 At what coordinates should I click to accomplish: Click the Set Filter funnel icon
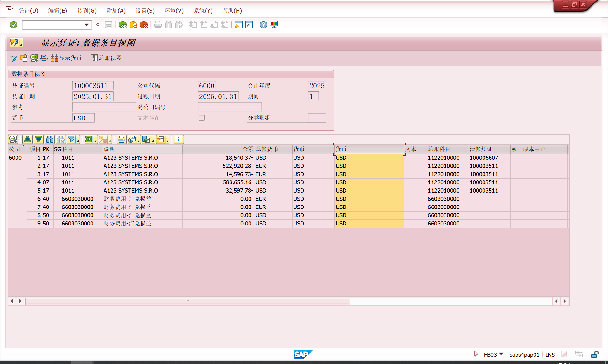(71, 139)
